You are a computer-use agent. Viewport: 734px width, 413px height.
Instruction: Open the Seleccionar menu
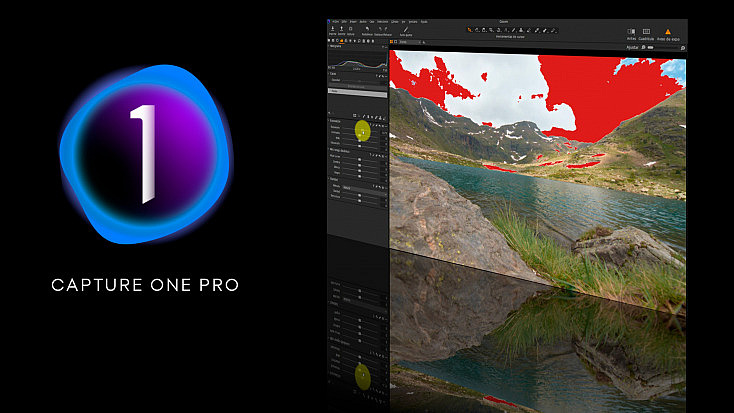pos(382,22)
